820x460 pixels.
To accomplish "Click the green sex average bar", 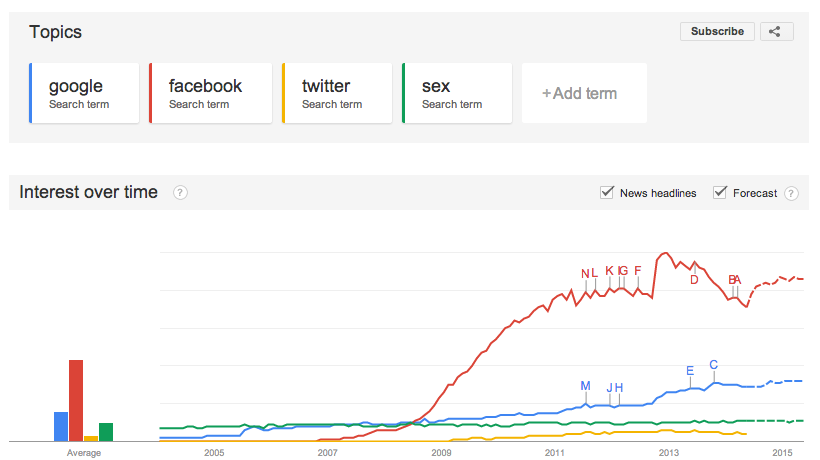I will click(106, 432).
